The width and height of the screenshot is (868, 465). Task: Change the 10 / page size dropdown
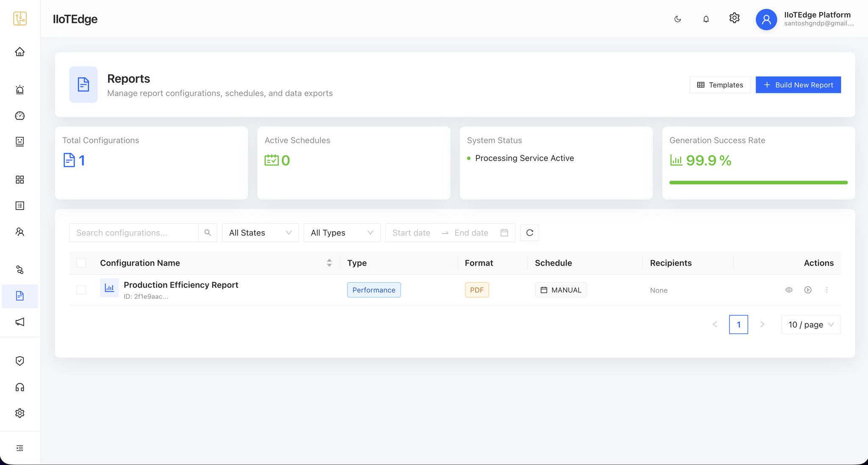click(x=811, y=325)
